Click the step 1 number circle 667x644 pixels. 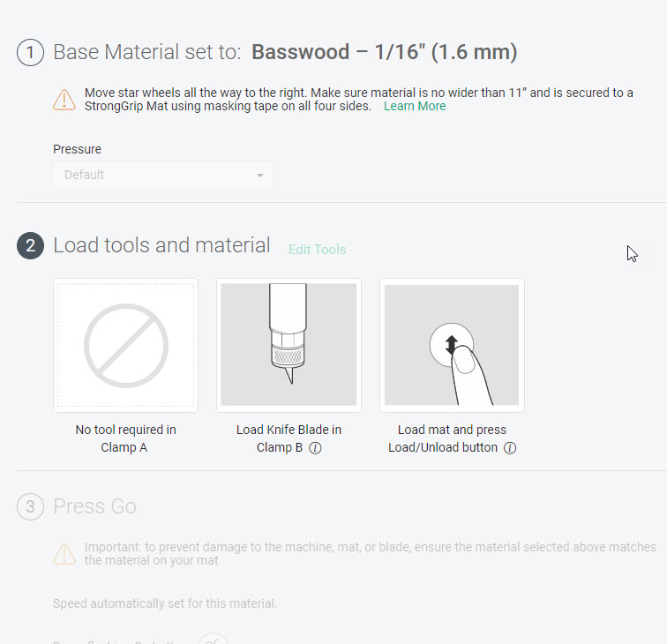coord(30,53)
